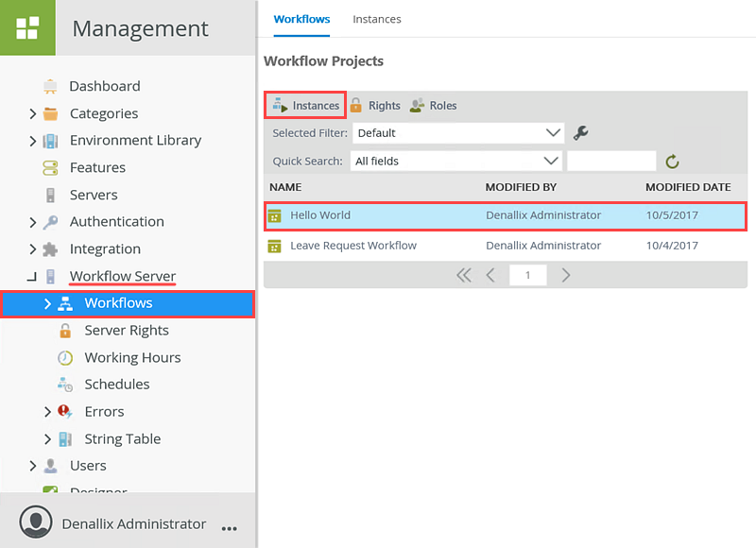Sort by MODIFIED BY column header
The height and width of the screenshot is (548, 756).
[521, 187]
